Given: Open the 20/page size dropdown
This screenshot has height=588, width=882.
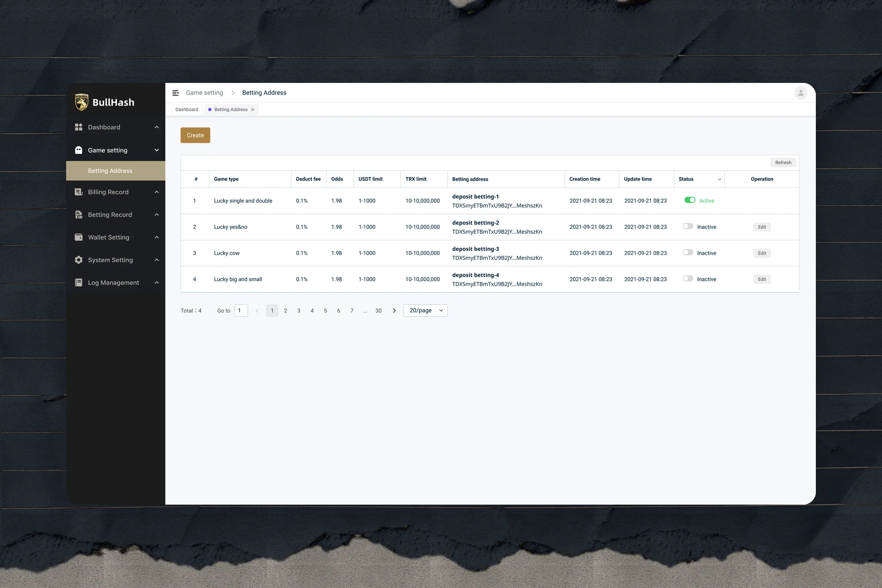Looking at the screenshot, I should (x=426, y=311).
